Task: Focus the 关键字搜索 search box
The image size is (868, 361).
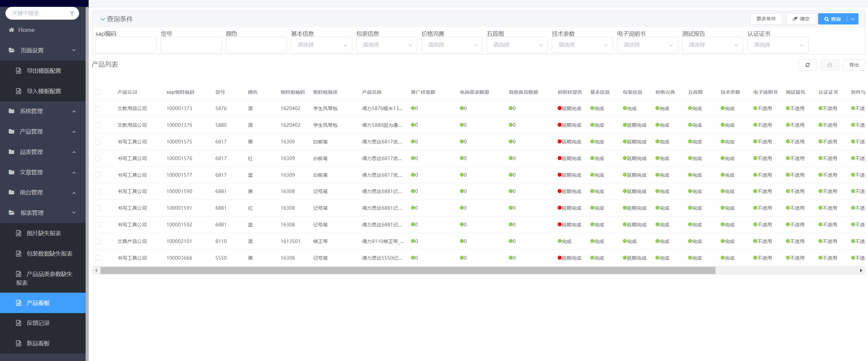Action: [42, 13]
